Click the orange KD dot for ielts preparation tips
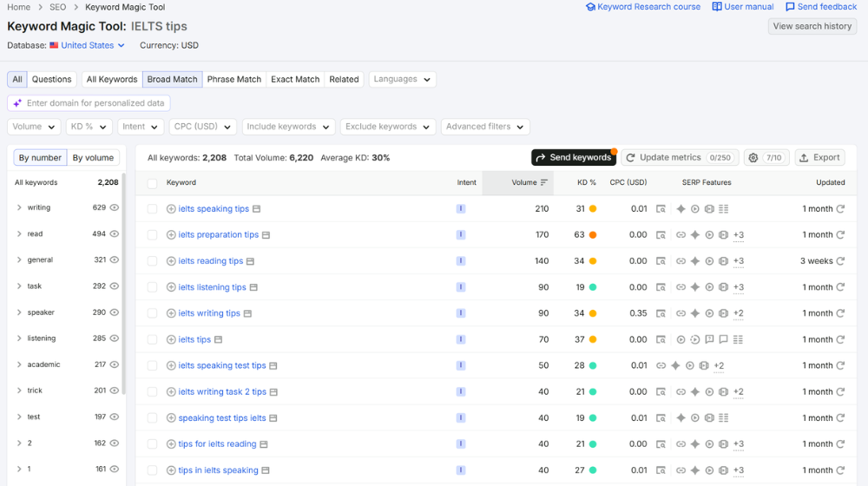 tap(593, 234)
